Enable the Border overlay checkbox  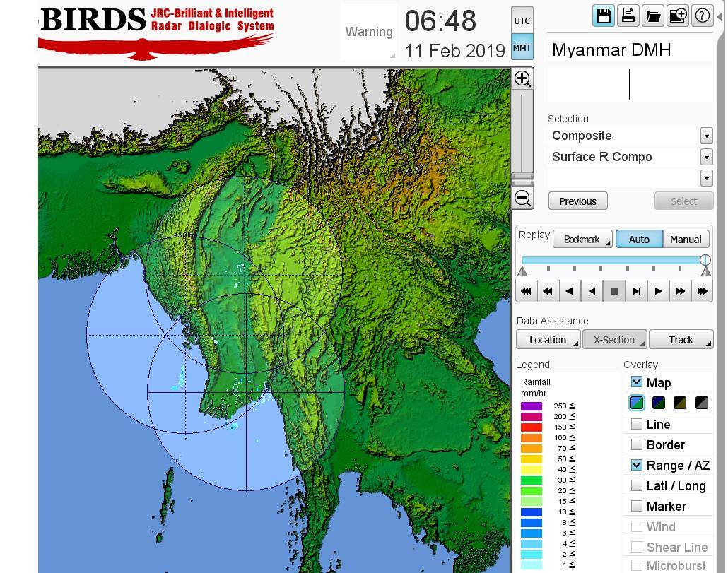click(637, 444)
